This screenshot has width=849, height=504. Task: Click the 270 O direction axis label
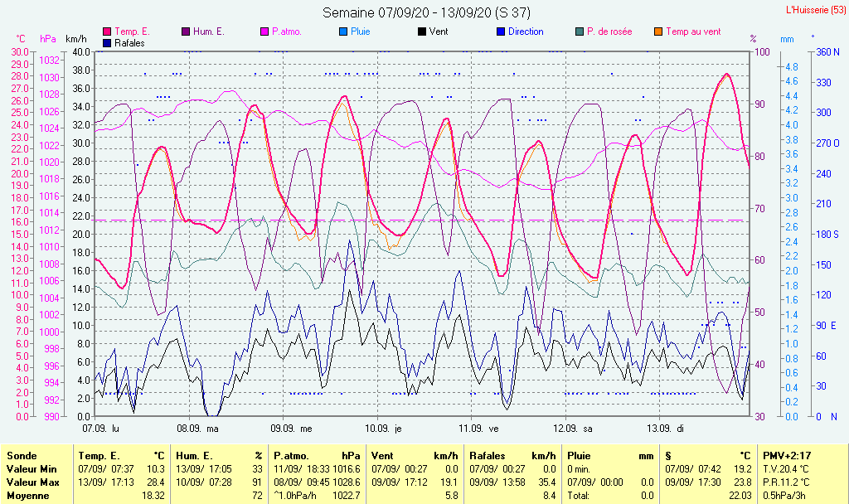point(828,143)
